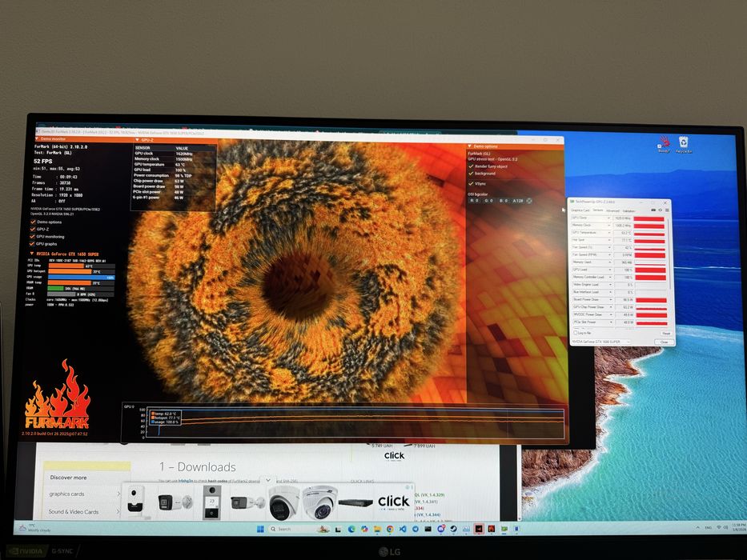The width and height of the screenshot is (747, 560).
Task: Switch to GPU-Z via green taskbar icon
Action: coord(504,529)
